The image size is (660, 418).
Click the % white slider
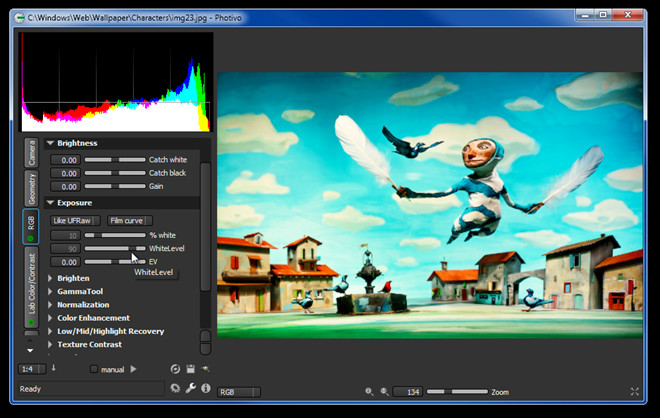coord(115,235)
